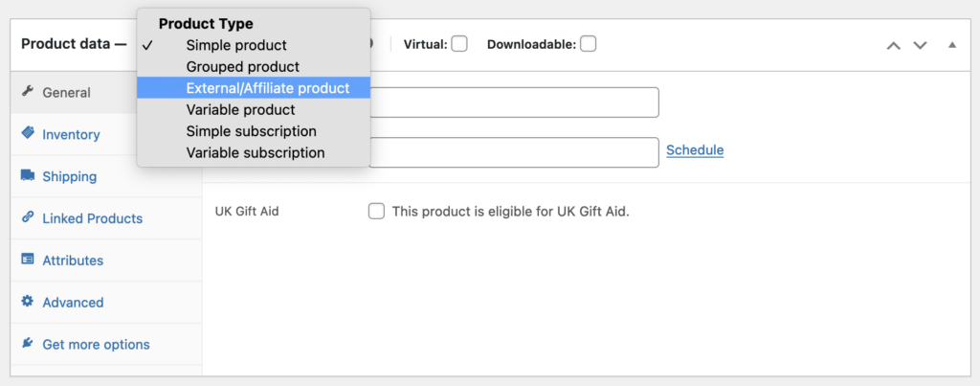Move the Product data panel down

[x=920, y=45]
